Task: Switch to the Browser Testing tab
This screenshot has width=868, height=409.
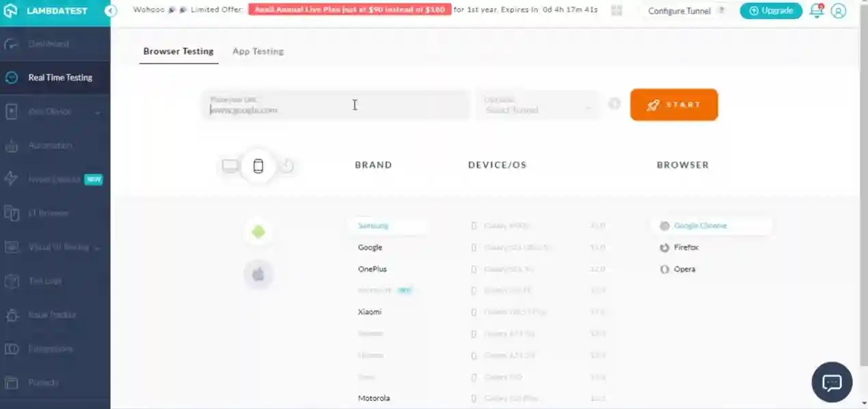Action: point(178,51)
